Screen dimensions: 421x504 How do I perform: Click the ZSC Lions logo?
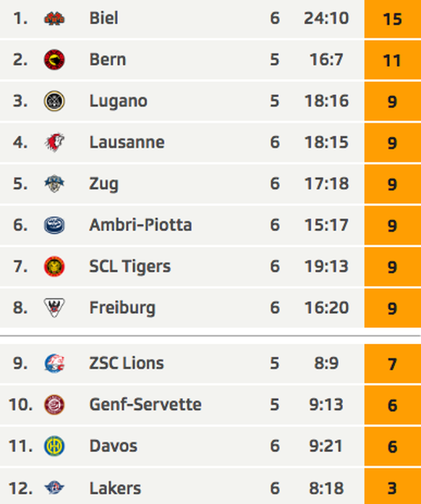tap(54, 364)
